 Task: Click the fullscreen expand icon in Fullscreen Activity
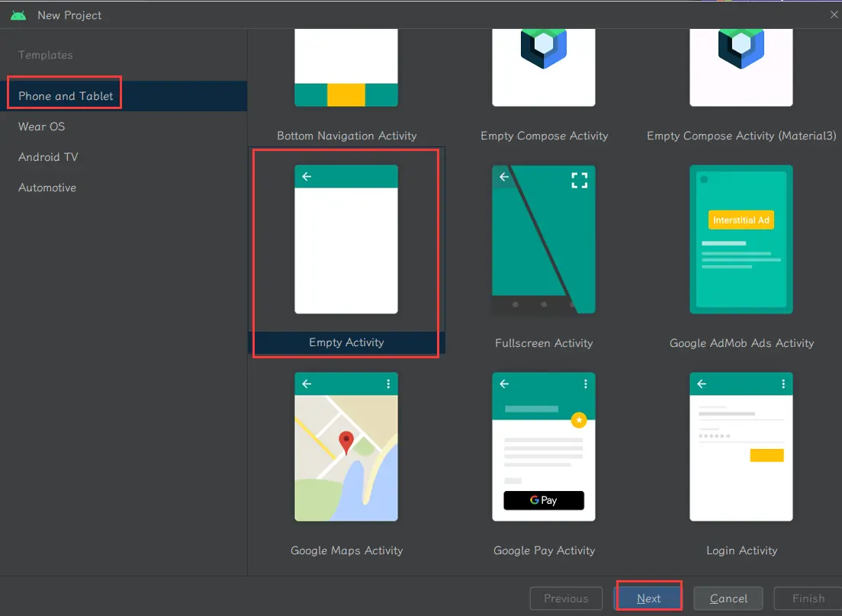coord(580,180)
